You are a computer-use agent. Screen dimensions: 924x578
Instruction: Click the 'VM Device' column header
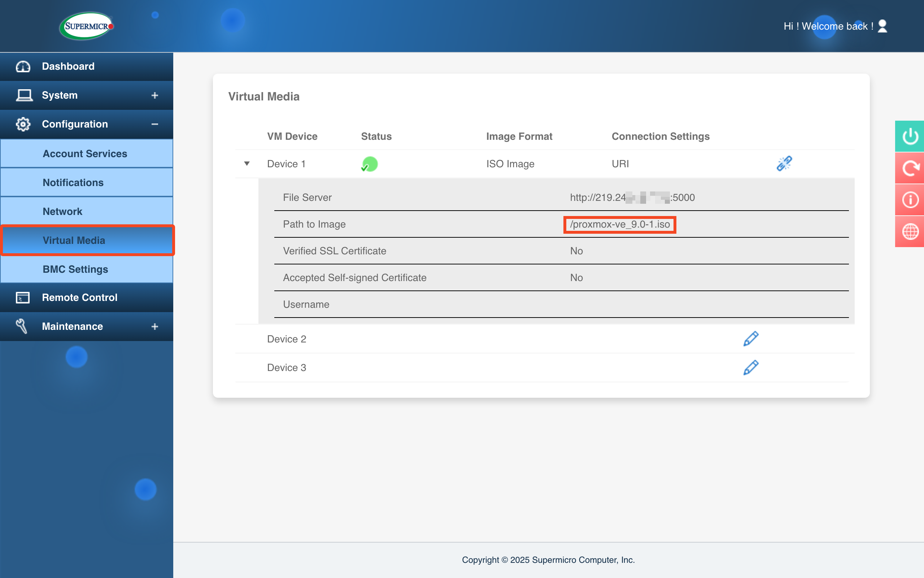coord(292,137)
